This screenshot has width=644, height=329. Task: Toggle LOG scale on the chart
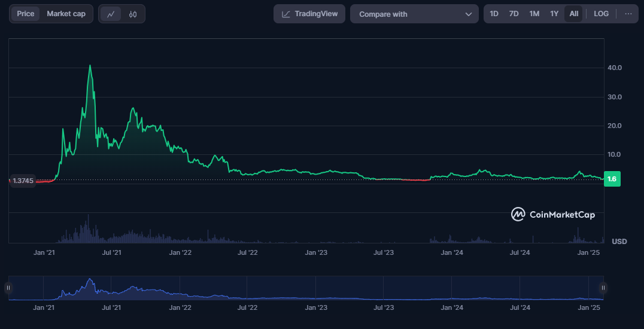coord(601,14)
